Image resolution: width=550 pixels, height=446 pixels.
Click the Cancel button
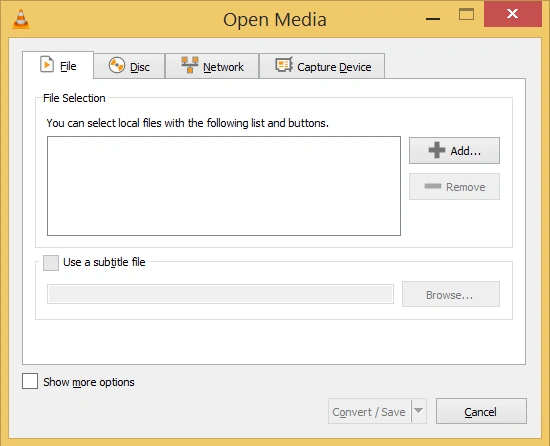tap(481, 411)
